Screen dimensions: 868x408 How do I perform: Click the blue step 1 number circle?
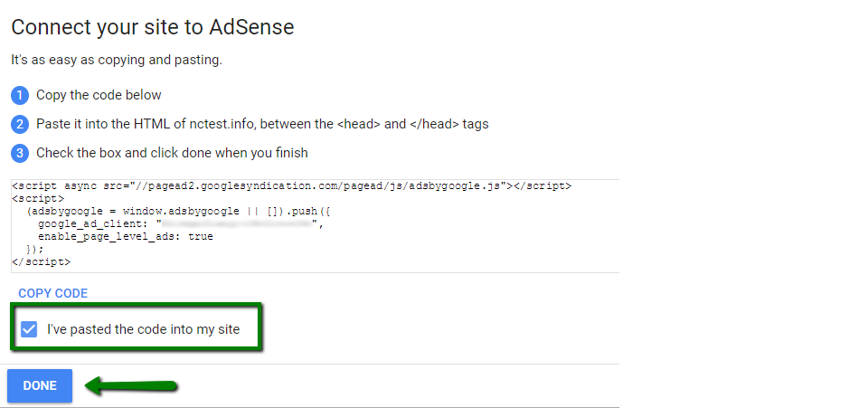pos(19,96)
